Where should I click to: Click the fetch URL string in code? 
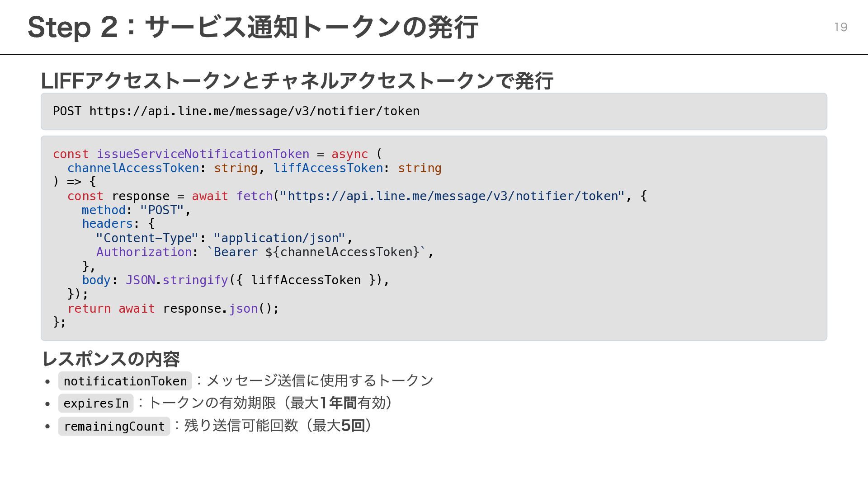click(x=452, y=196)
